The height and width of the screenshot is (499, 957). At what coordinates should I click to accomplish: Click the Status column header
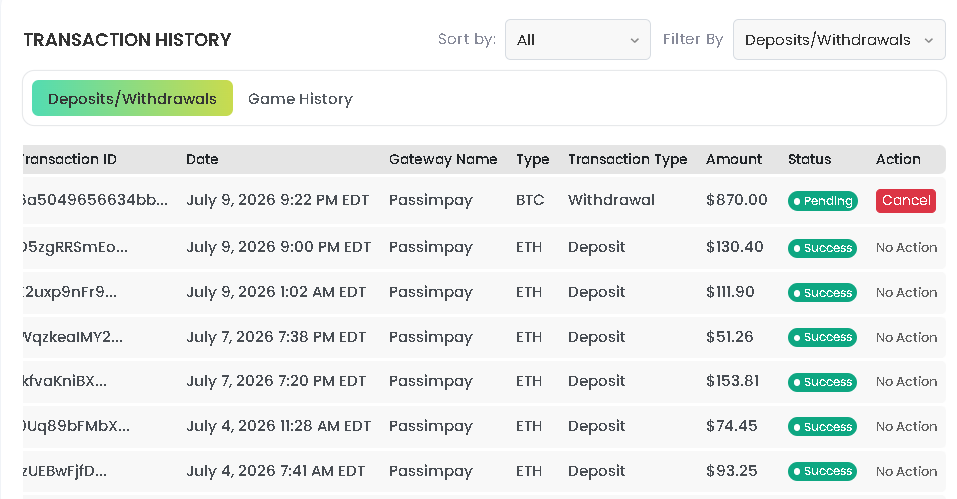tap(809, 159)
